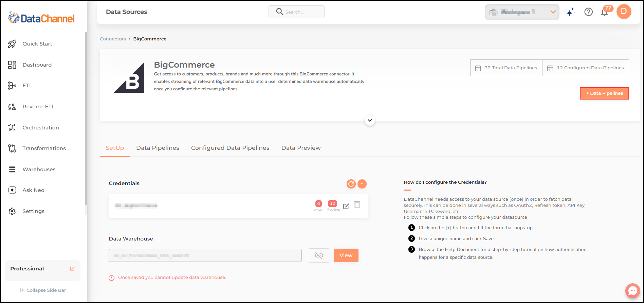The width and height of the screenshot is (644, 303).
Task: Expand the connector details chevron
Action: click(370, 120)
